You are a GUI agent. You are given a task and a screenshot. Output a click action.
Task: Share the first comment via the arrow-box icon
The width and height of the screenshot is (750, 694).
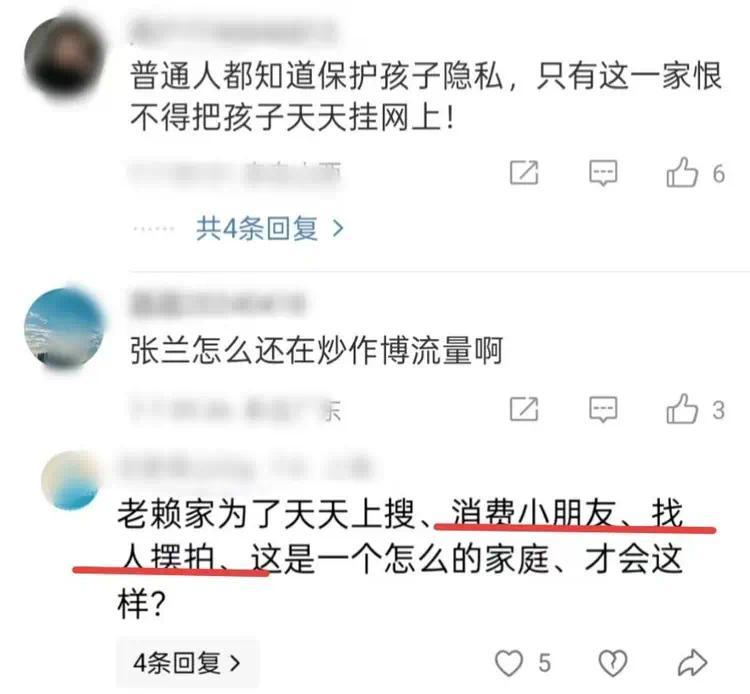[x=524, y=173]
